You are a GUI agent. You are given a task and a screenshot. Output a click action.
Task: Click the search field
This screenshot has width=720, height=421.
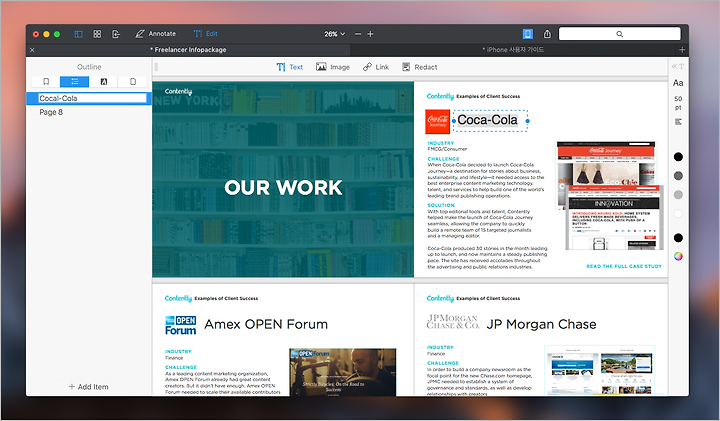point(619,34)
